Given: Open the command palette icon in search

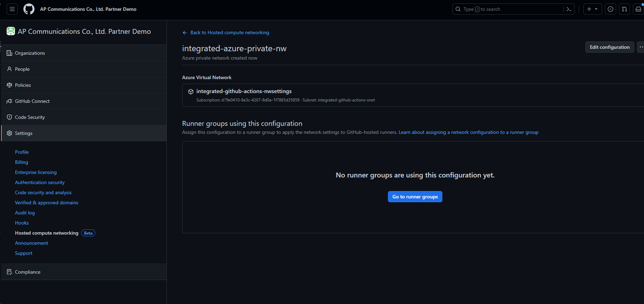Looking at the screenshot, I should [x=568, y=9].
